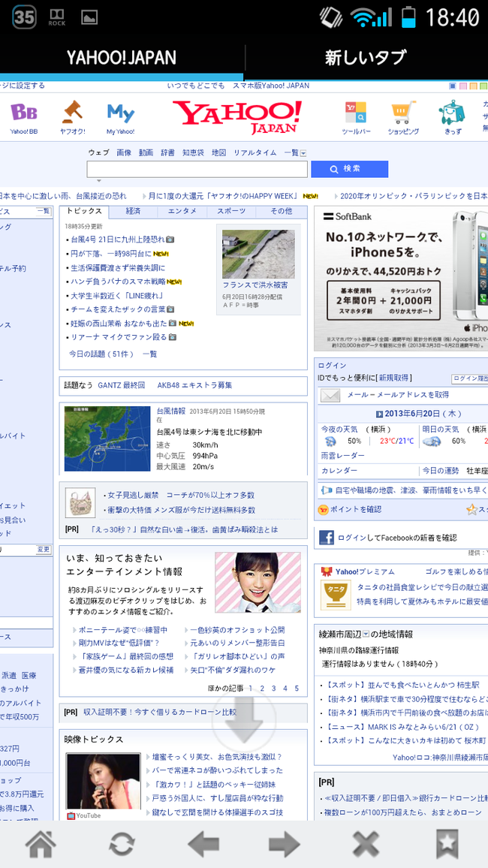Select the スポーツ news tab
This screenshot has width=488, height=868.
231,211
